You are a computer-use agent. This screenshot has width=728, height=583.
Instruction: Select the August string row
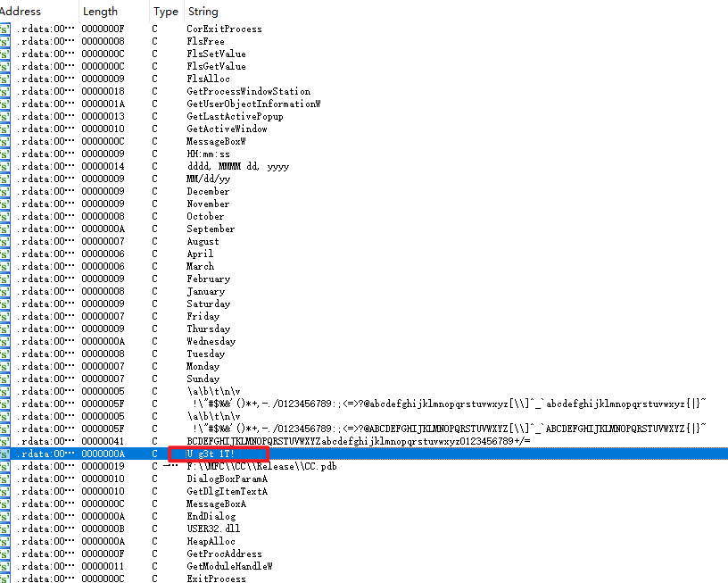203,242
